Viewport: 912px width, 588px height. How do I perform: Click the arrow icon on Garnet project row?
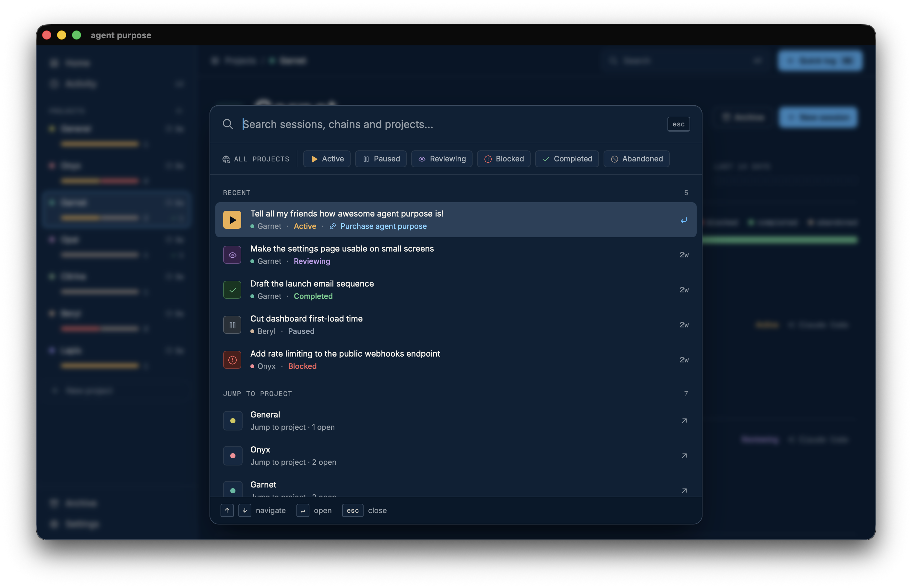684,491
